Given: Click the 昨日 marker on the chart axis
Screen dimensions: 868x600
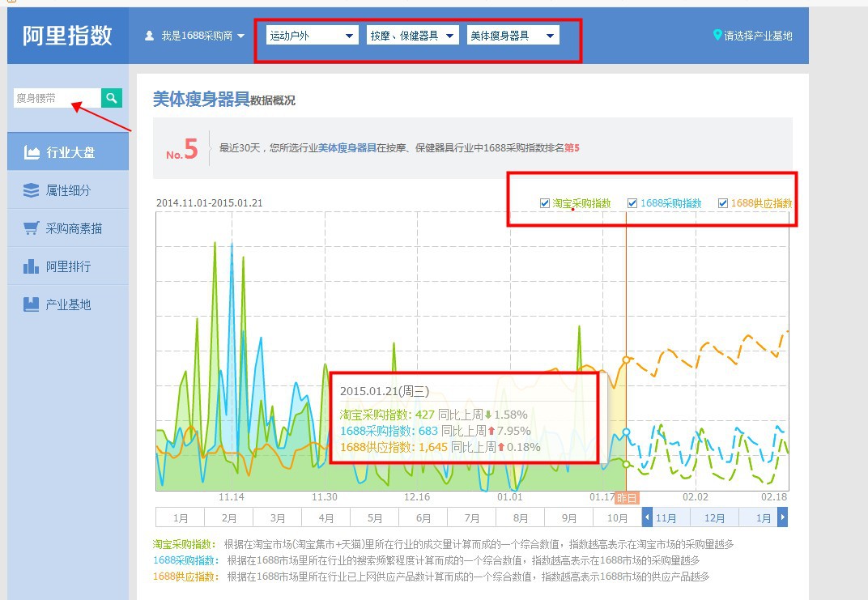Looking at the screenshot, I should (627, 498).
